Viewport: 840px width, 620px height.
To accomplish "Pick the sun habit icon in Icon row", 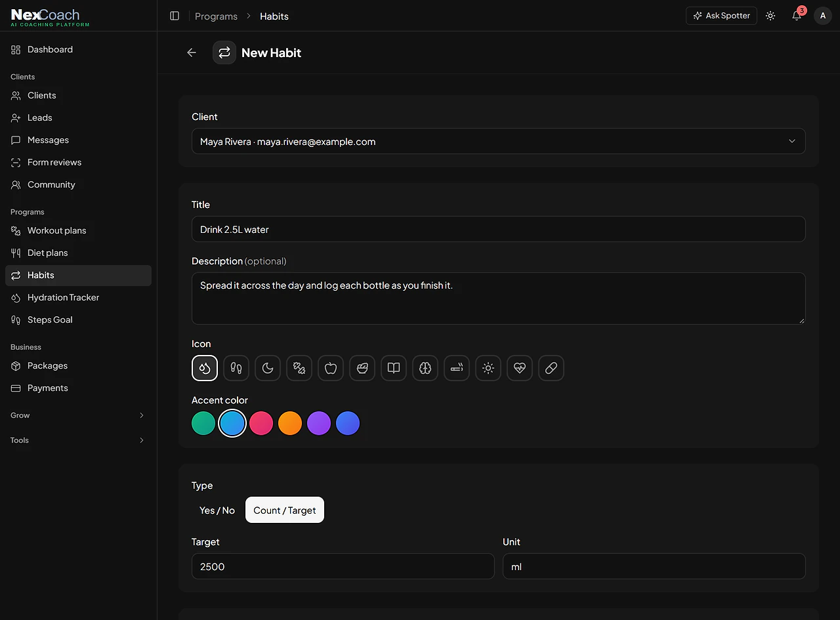I will click(488, 368).
